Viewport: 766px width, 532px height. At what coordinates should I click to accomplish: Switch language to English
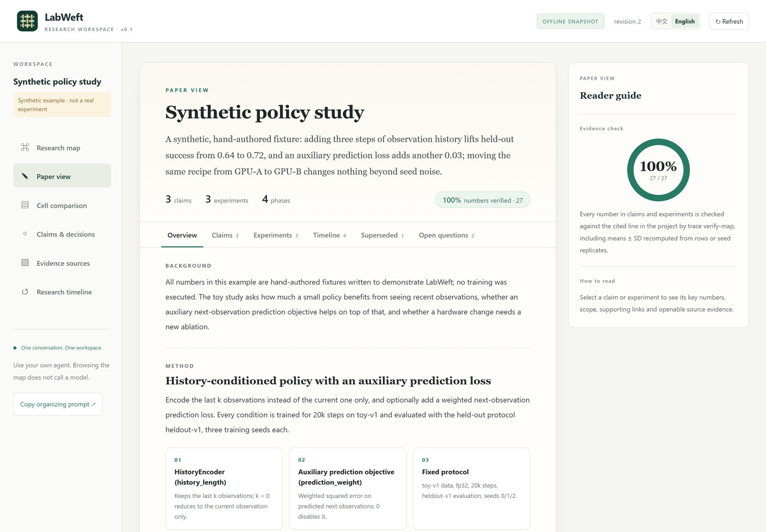pos(685,21)
